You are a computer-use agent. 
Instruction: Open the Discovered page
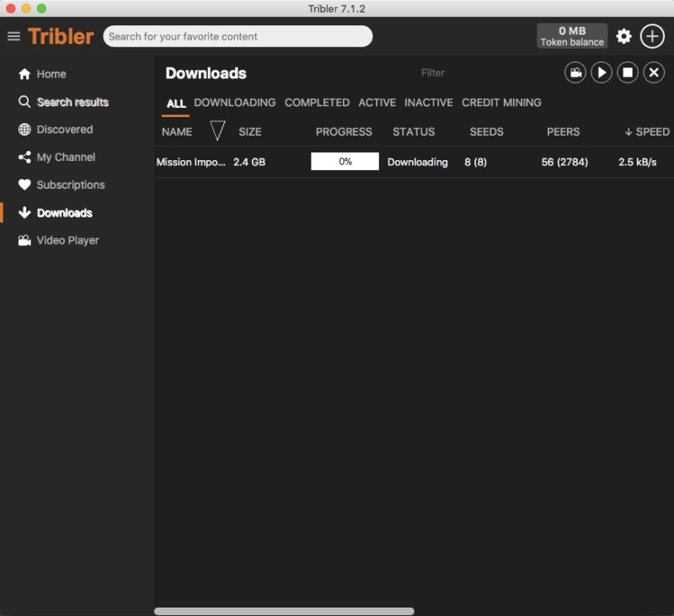coord(65,130)
